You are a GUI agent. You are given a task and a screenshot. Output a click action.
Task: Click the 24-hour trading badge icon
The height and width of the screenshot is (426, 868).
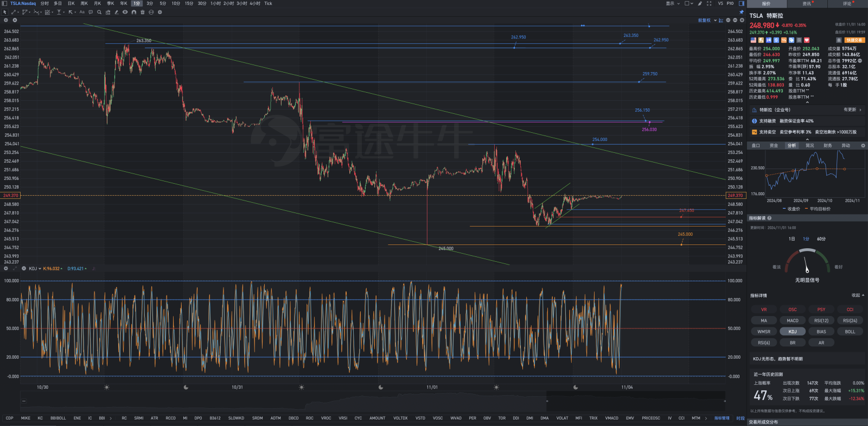(769, 40)
